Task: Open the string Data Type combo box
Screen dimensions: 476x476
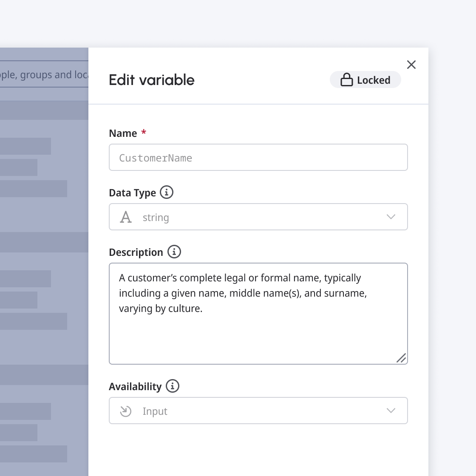Action: click(x=258, y=217)
